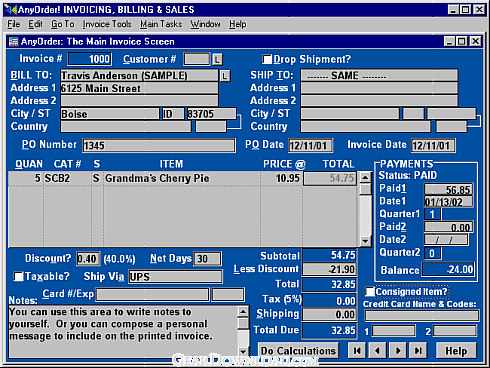Click the Card # input field

[x=152, y=295]
